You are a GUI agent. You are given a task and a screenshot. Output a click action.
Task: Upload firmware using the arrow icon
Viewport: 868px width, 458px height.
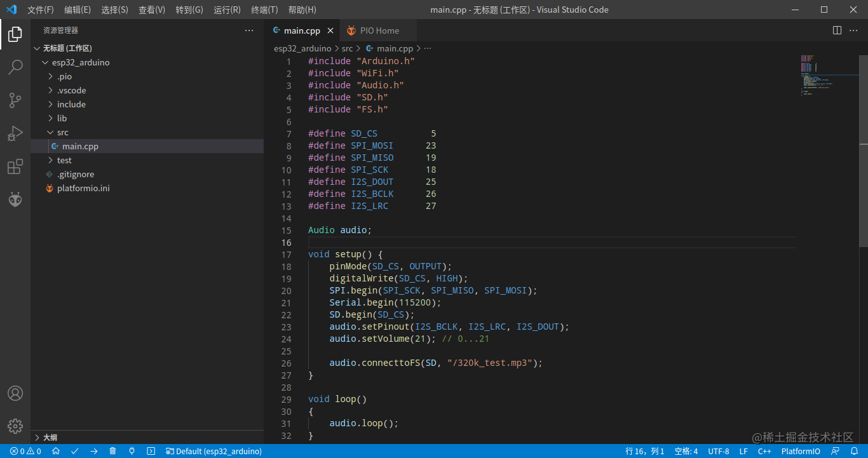pyautogui.click(x=94, y=451)
